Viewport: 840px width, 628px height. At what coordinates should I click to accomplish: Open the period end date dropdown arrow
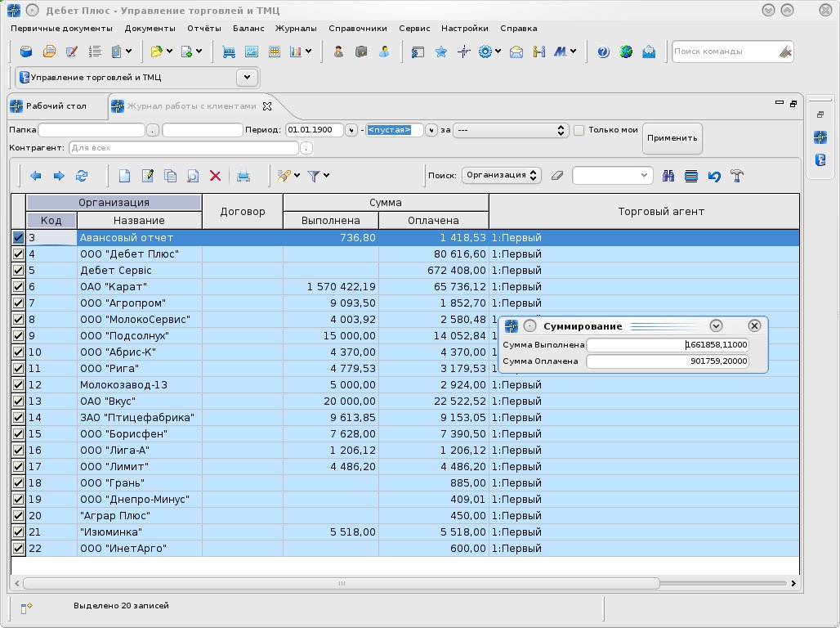pyautogui.click(x=431, y=130)
